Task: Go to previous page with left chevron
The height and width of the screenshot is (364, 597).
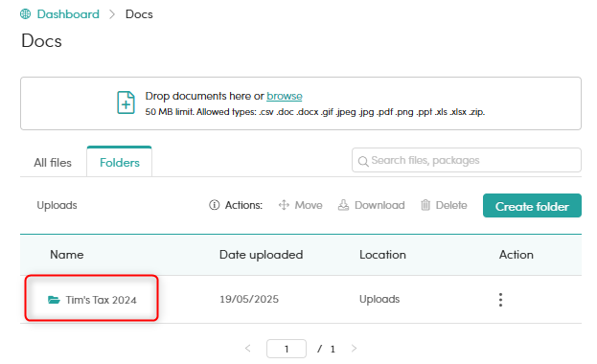Action: pos(248,349)
